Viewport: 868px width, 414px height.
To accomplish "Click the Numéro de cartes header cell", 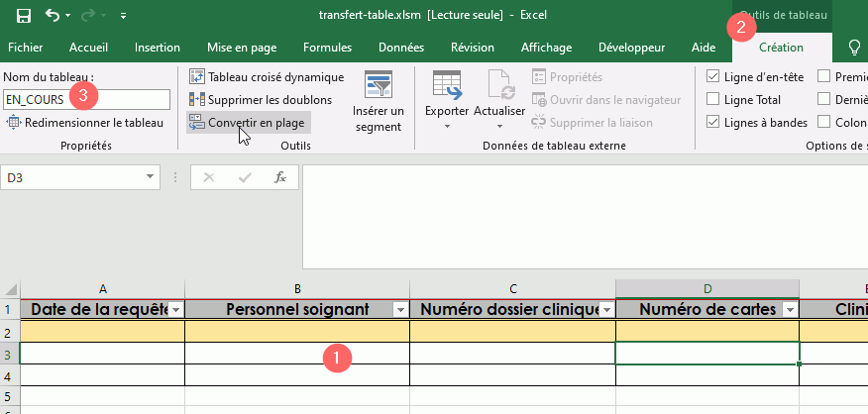I will point(707,309).
